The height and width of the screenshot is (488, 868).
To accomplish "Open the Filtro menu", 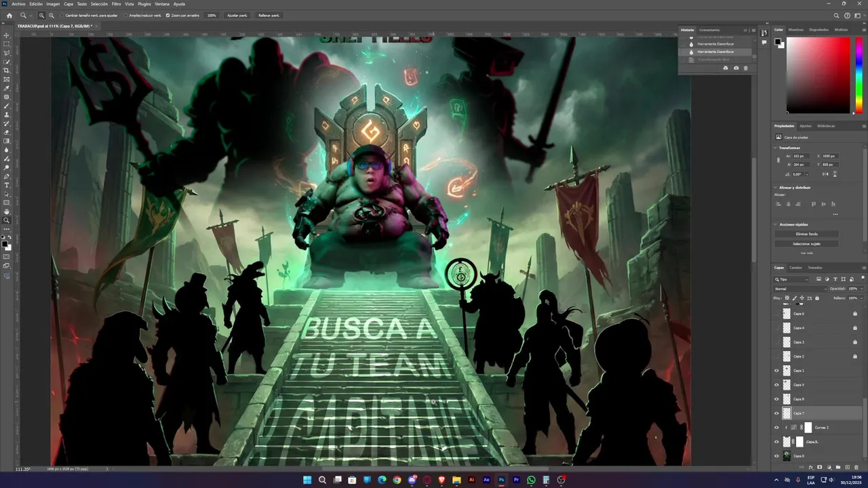I will click(117, 4).
